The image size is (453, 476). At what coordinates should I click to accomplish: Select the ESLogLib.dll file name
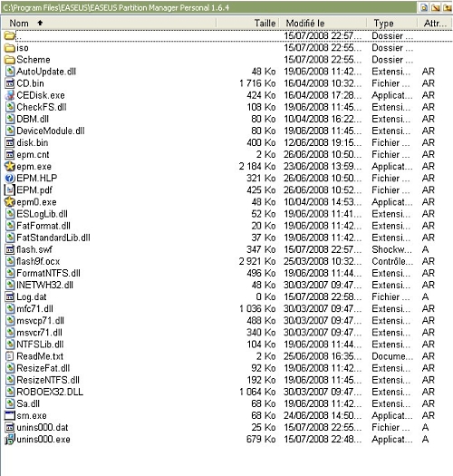click(43, 214)
